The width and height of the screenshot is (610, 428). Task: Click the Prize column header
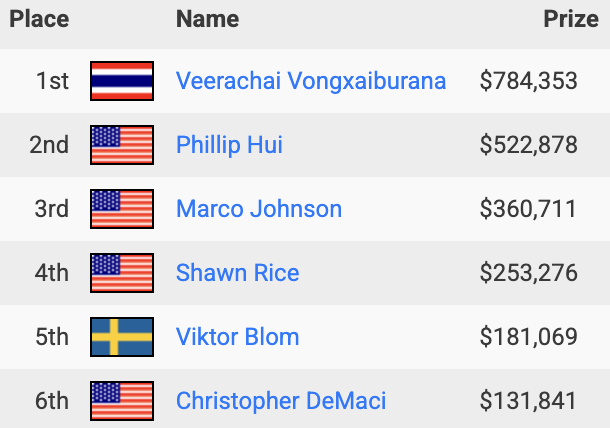point(571,19)
